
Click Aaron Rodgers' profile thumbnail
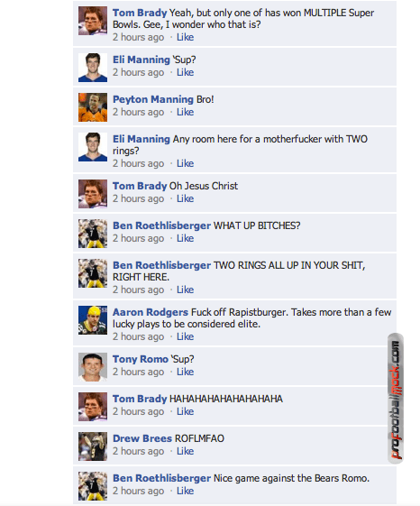93,320
